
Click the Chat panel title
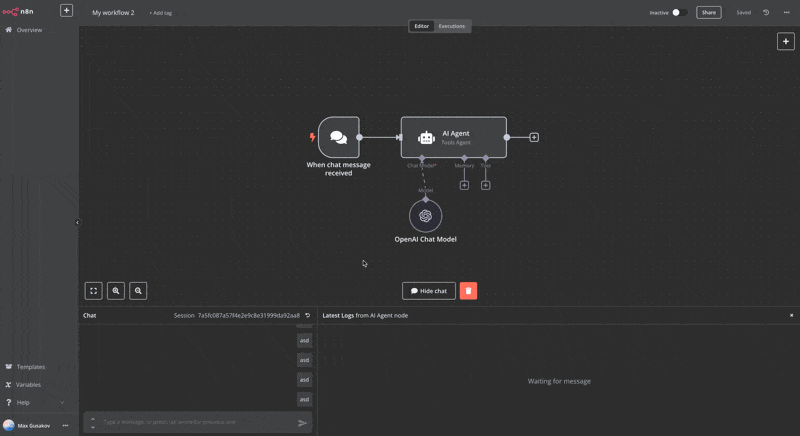click(x=90, y=316)
